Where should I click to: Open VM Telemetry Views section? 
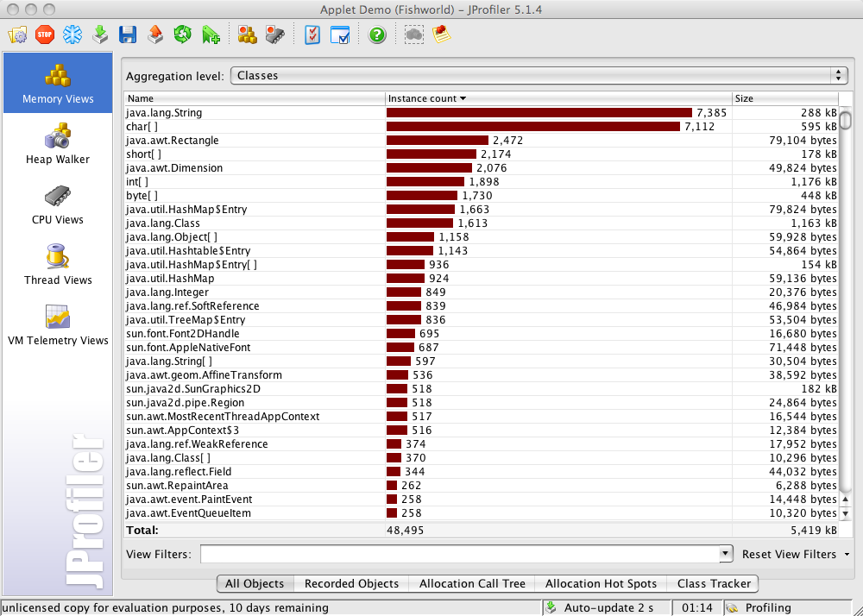click(58, 325)
